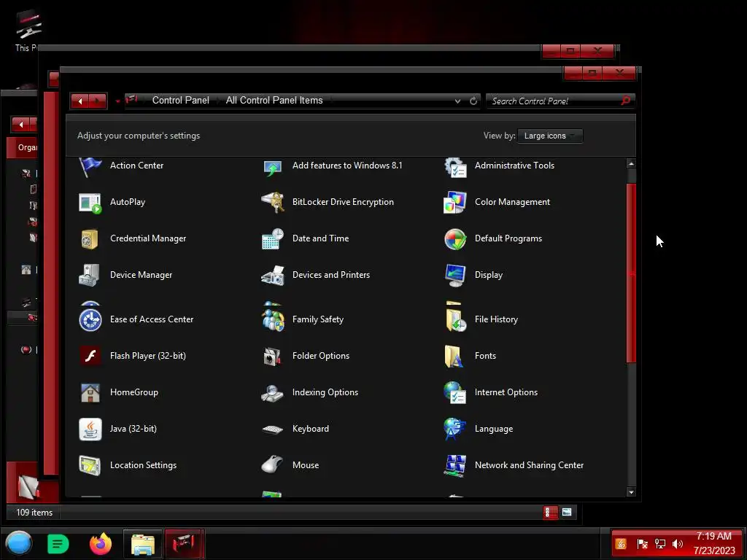Refresh the Control Panel address bar
Screen dimensions: 747x560
click(473, 101)
